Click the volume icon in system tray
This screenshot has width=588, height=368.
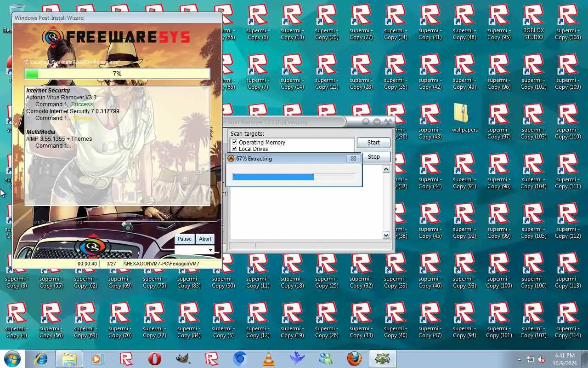coord(542,359)
